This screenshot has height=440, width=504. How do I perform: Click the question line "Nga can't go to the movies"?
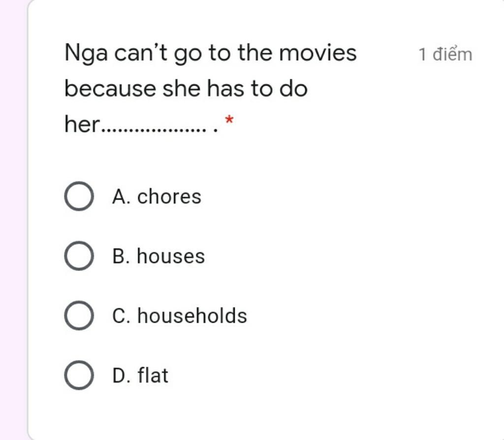pos(211,53)
